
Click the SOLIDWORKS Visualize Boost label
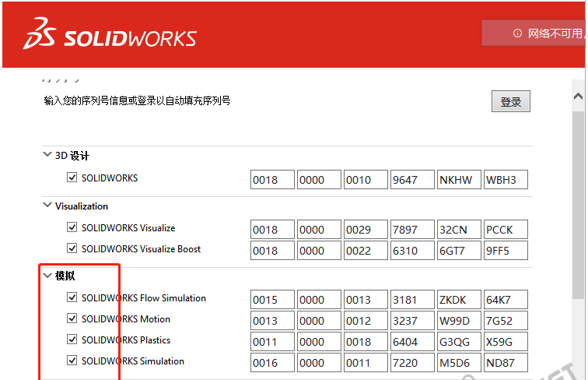pos(141,249)
